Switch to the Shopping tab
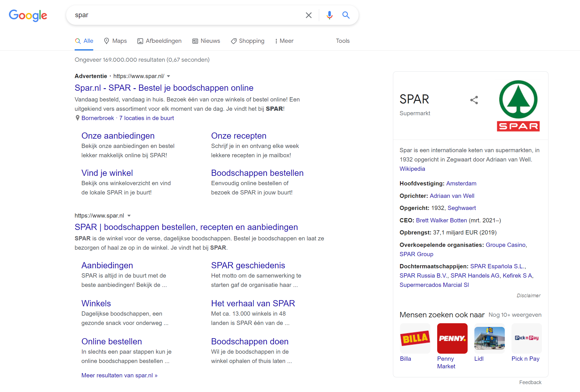Screen dimensions: 580x392 pyautogui.click(x=248, y=41)
